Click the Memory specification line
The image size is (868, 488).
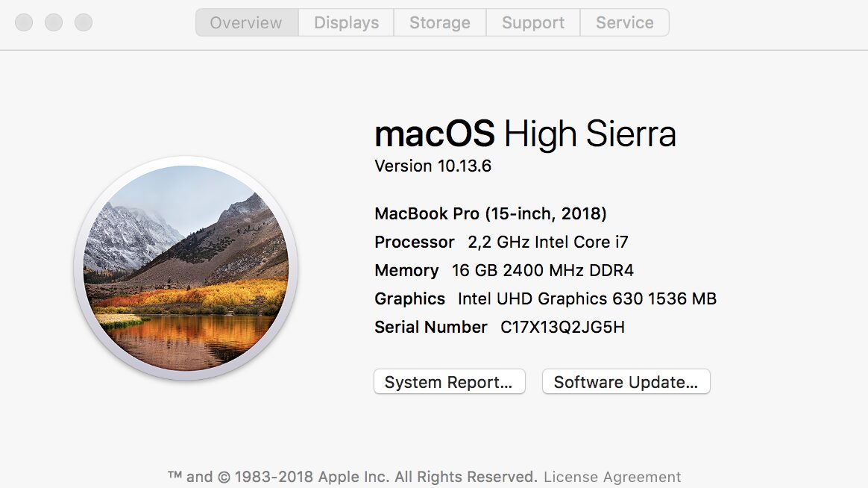[x=503, y=270]
